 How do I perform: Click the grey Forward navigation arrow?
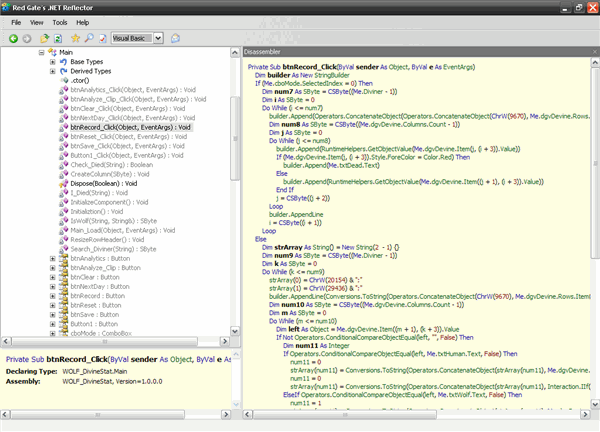click(x=27, y=38)
